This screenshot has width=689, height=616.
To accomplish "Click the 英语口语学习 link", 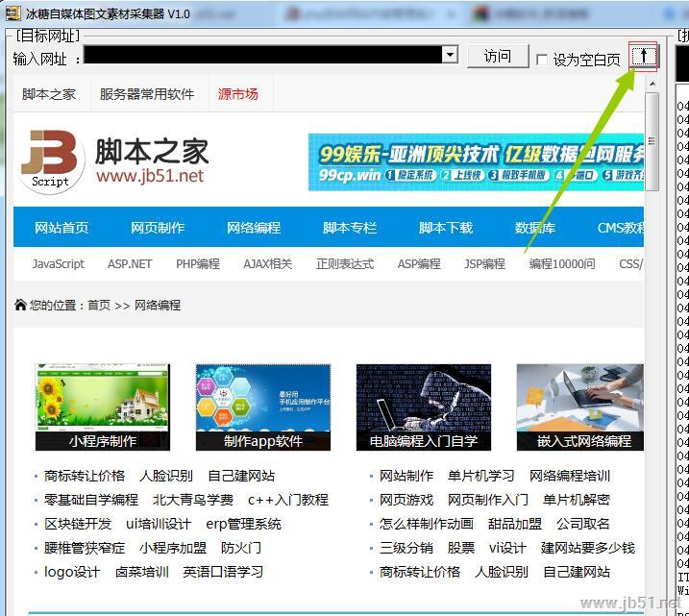I will pos(223,572).
